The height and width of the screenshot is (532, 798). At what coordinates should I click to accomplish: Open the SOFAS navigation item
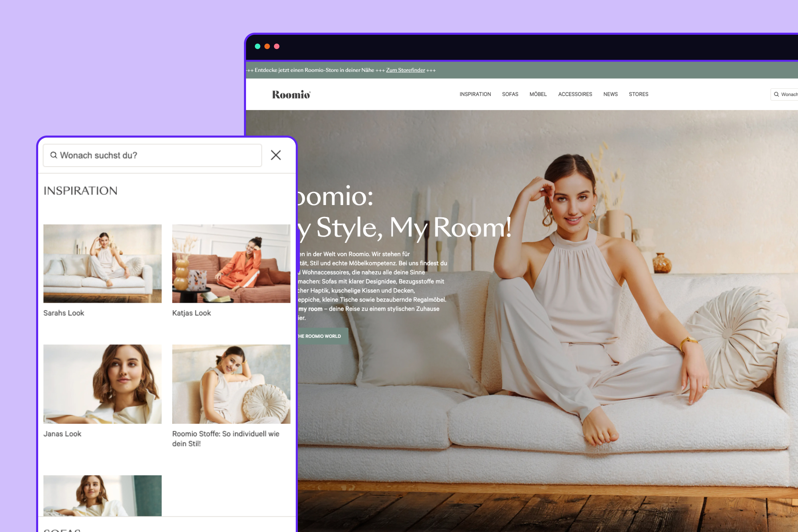click(510, 94)
